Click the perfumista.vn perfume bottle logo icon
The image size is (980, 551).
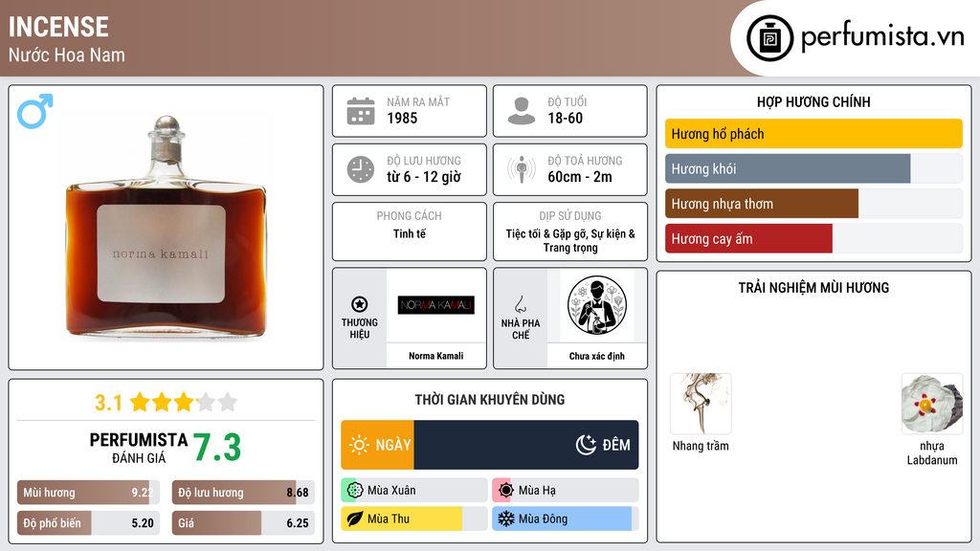[769, 38]
